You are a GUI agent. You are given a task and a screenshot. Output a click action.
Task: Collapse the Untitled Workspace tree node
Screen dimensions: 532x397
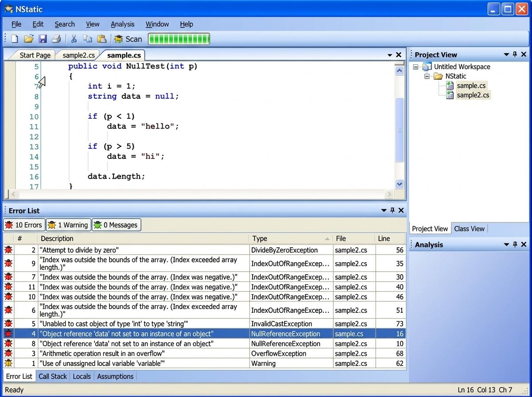(416, 67)
